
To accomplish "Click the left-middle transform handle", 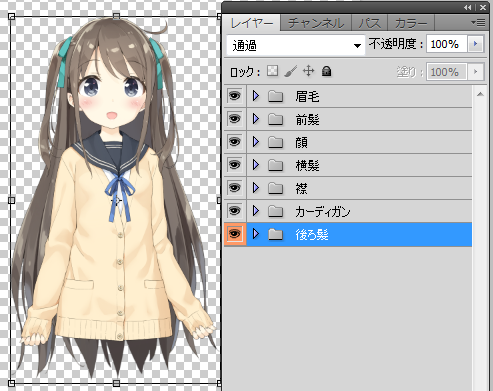I will pos(11,200).
